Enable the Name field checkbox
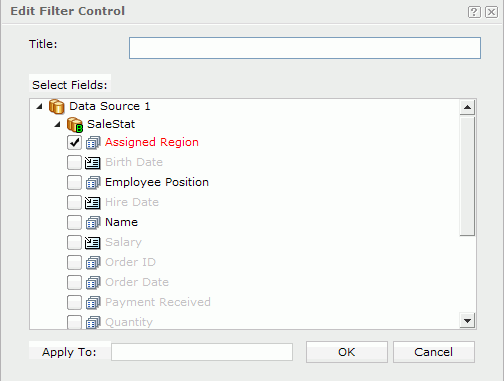The width and height of the screenshot is (504, 381). (74, 223)
